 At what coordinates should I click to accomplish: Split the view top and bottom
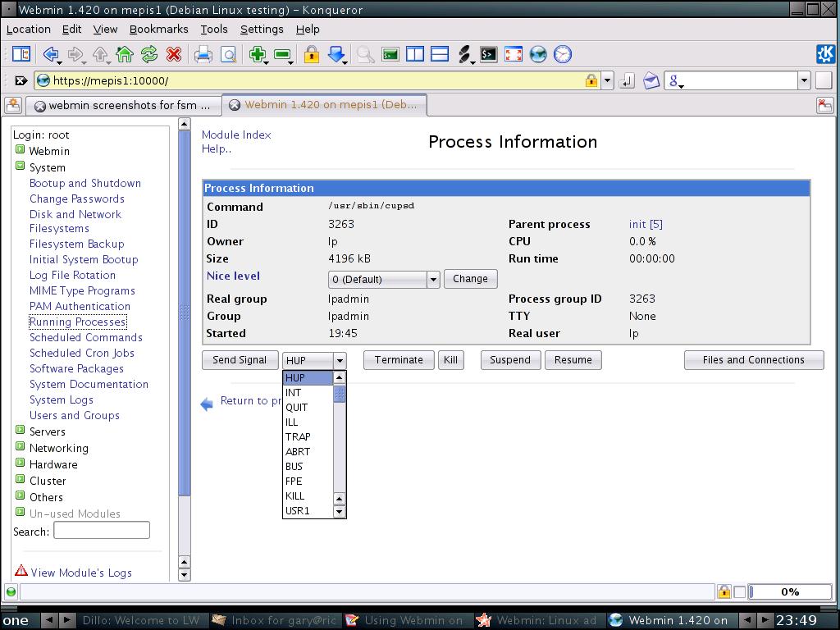click(440, 54)
